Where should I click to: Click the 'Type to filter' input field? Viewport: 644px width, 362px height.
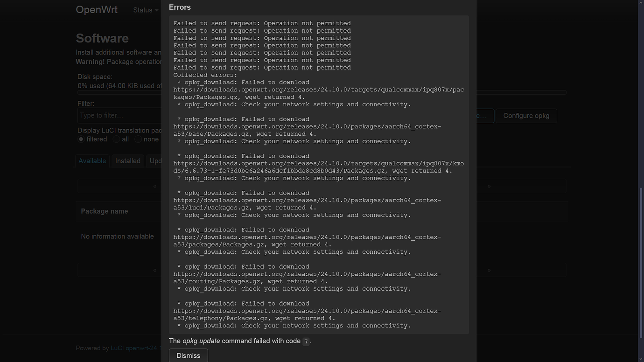[x=117, y=115]
